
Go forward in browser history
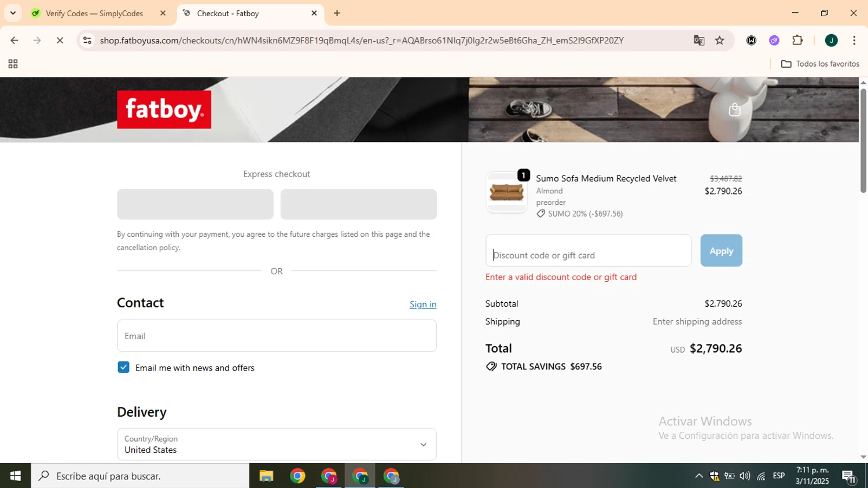click(37, 41)
